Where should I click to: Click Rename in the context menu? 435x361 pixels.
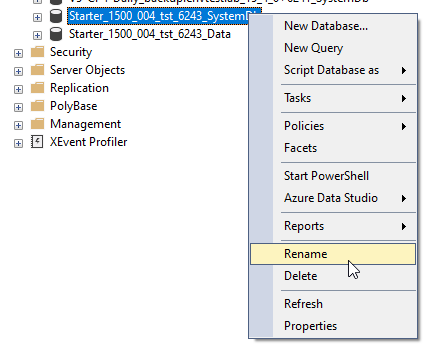pos(333,254)
